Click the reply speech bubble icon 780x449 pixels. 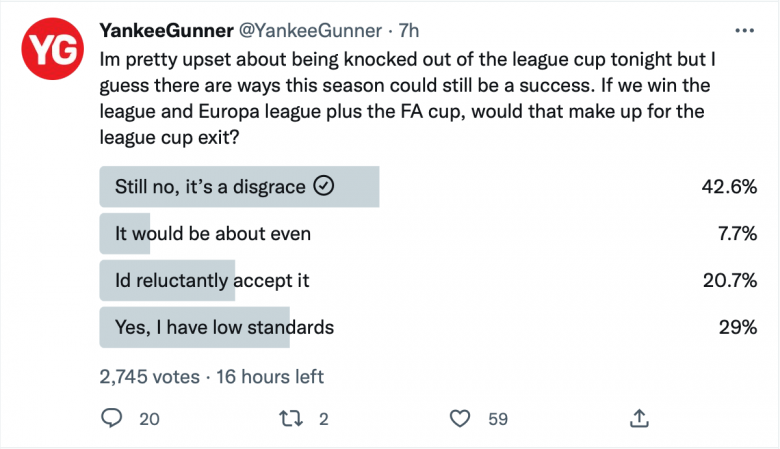[111, 418]
